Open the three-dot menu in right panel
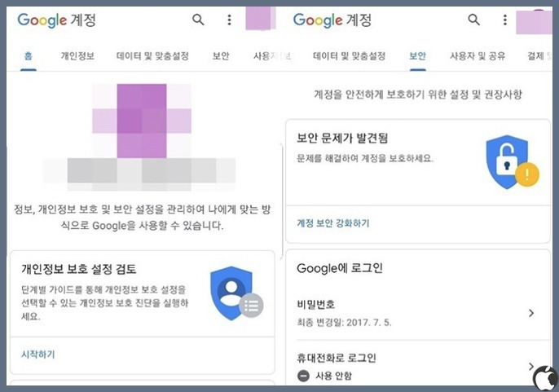The image size is (559, 392). coord(505,20)
